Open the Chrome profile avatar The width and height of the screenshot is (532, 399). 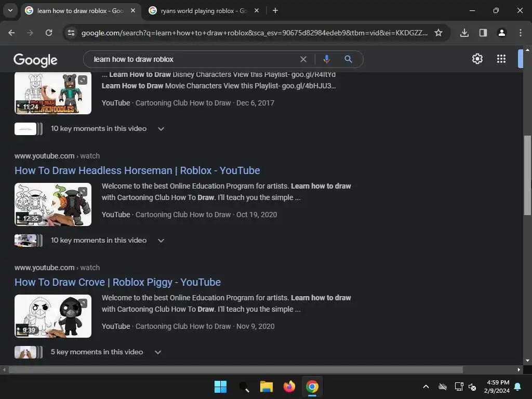pos(501,33)
